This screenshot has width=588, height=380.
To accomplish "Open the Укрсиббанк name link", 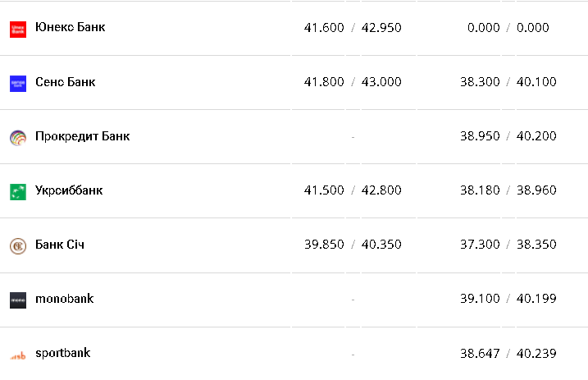I will pos(69,190).
